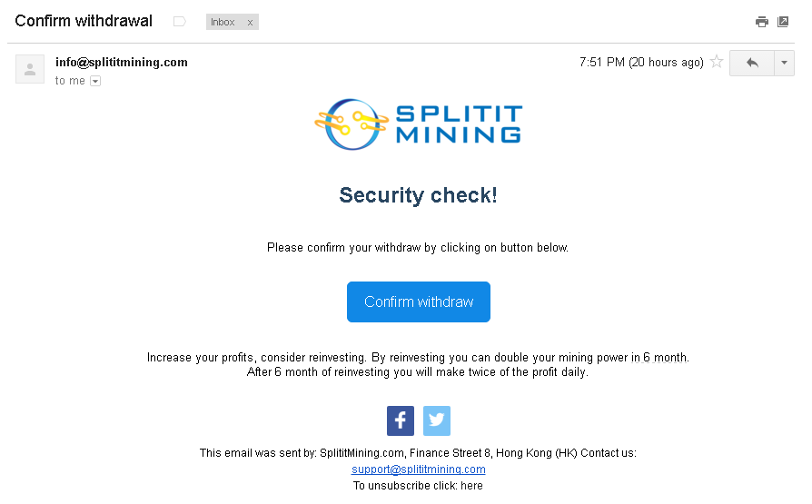Print this email using the printer icon
The image size is (812, 504).
click(x=761, y=22)
